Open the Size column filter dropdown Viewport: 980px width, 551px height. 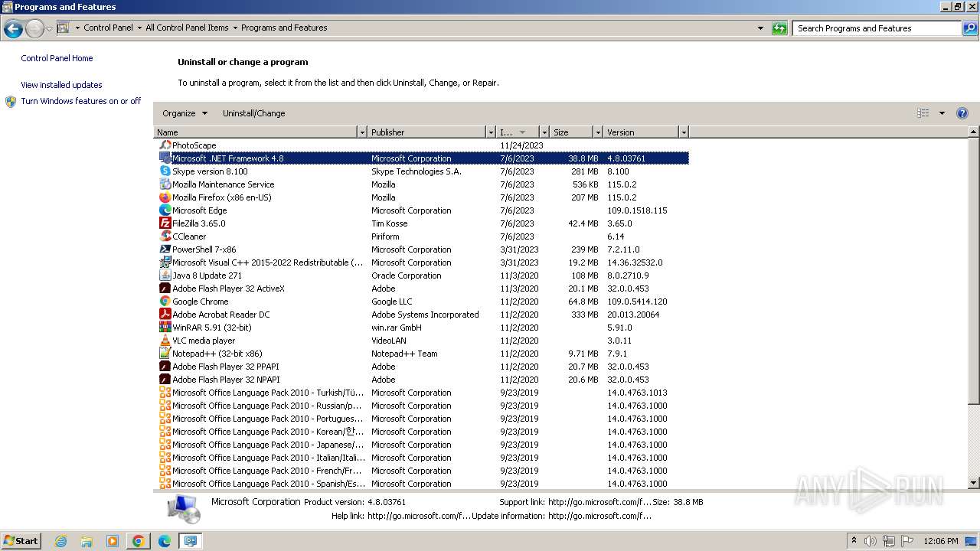[x=598, y=132]
